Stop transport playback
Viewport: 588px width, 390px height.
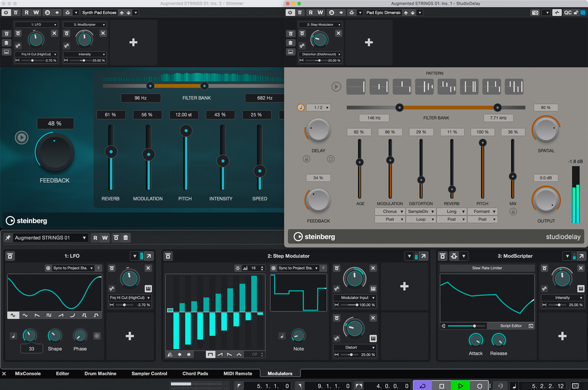(442, 385)
